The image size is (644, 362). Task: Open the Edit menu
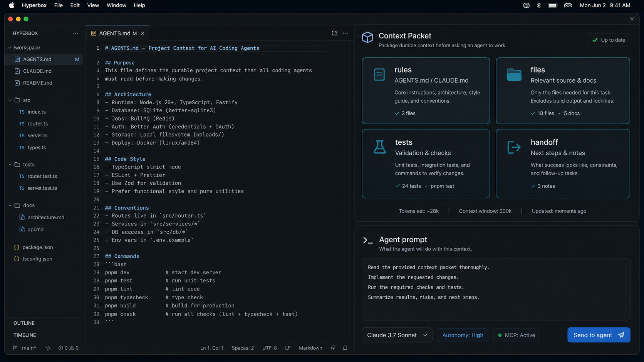[75, 5]
